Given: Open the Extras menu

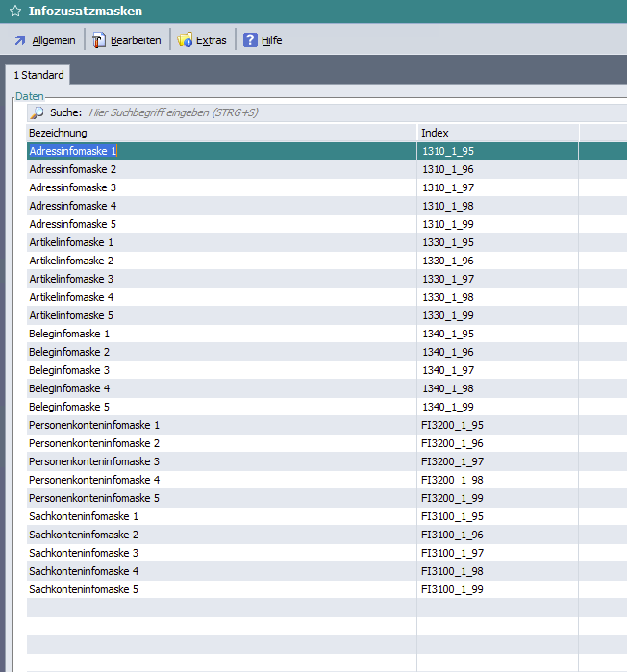Looking at the screenshot, I should (211, 40).
